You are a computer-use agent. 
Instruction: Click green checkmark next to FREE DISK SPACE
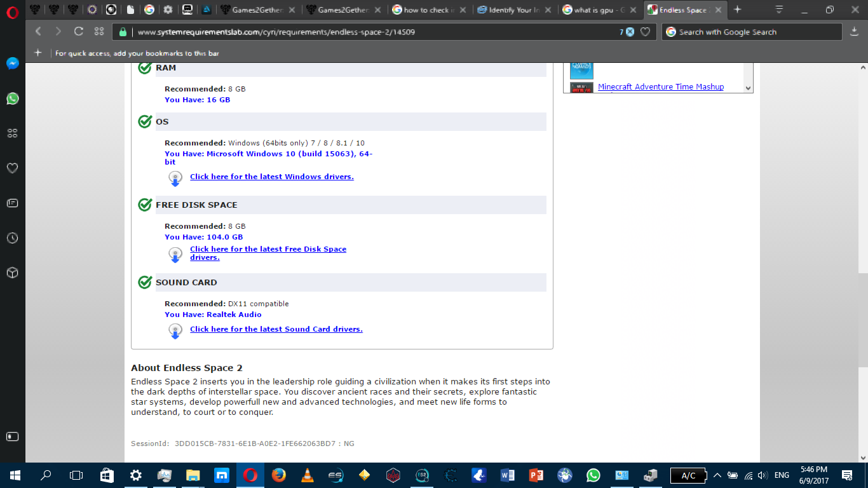tap(145, 204)
